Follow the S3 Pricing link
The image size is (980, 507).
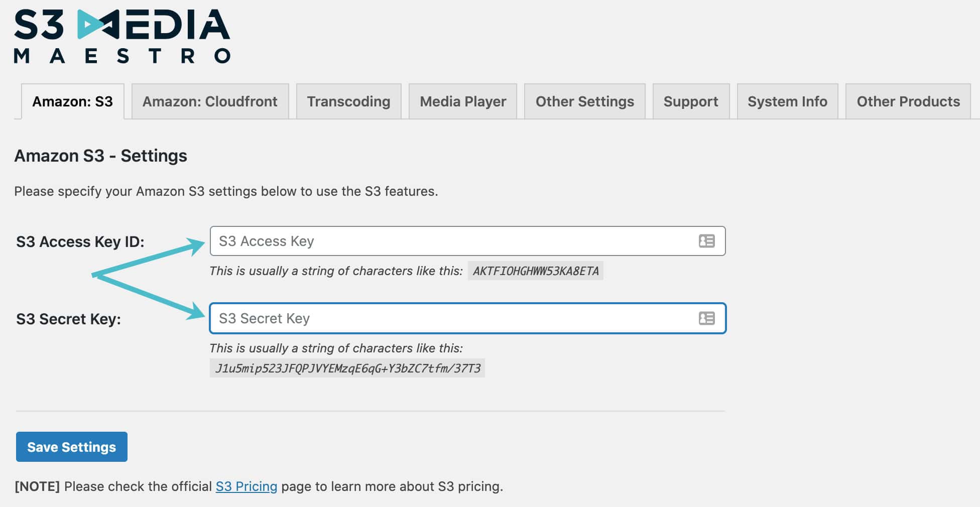pos(246,486)
